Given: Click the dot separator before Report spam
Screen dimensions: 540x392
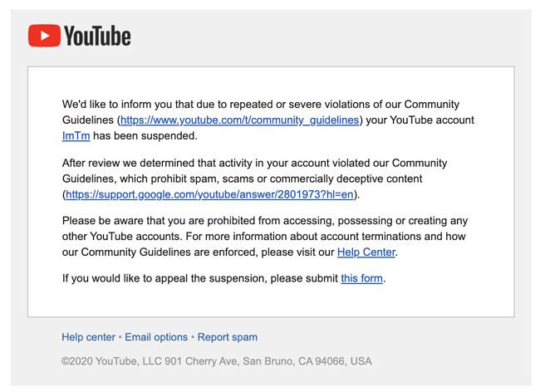Looking at the screenshot, I should click(x=193, y=337).
